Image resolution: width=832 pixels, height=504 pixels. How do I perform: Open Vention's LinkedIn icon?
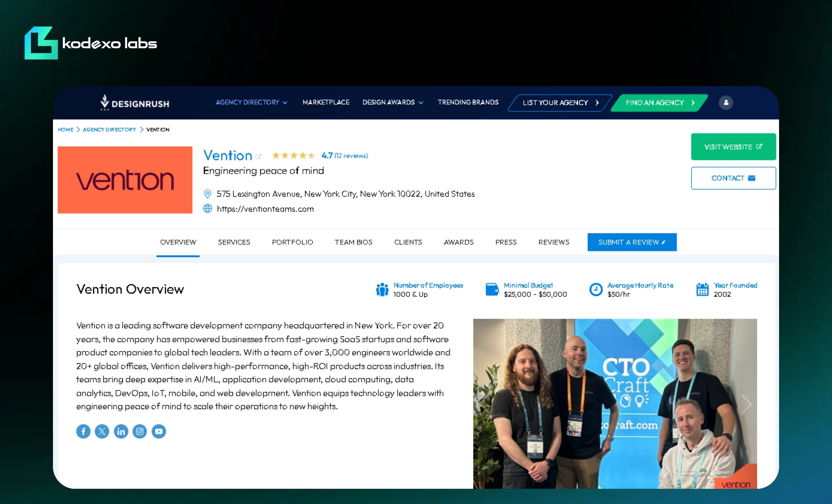point(121,431)
